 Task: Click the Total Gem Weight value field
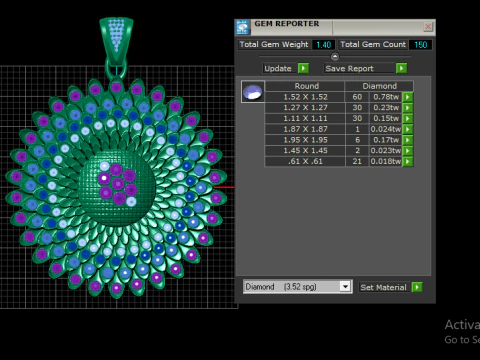click(323, 45)
